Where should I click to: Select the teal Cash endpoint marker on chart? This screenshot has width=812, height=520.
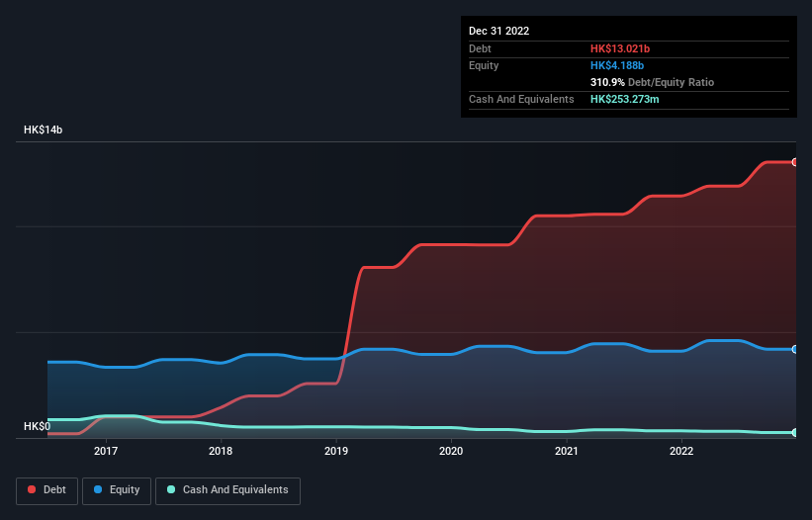tap(794, 432)
